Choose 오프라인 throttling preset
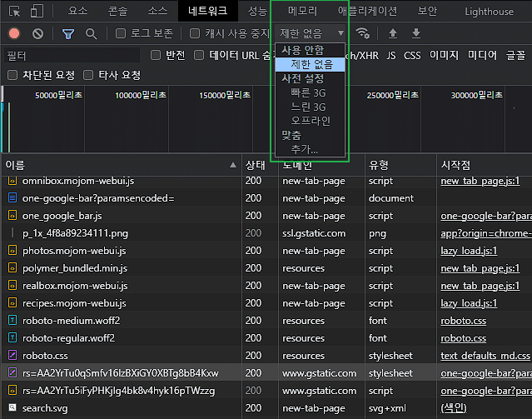Screen dimensions: 532x419 click(x=310, y=121)
